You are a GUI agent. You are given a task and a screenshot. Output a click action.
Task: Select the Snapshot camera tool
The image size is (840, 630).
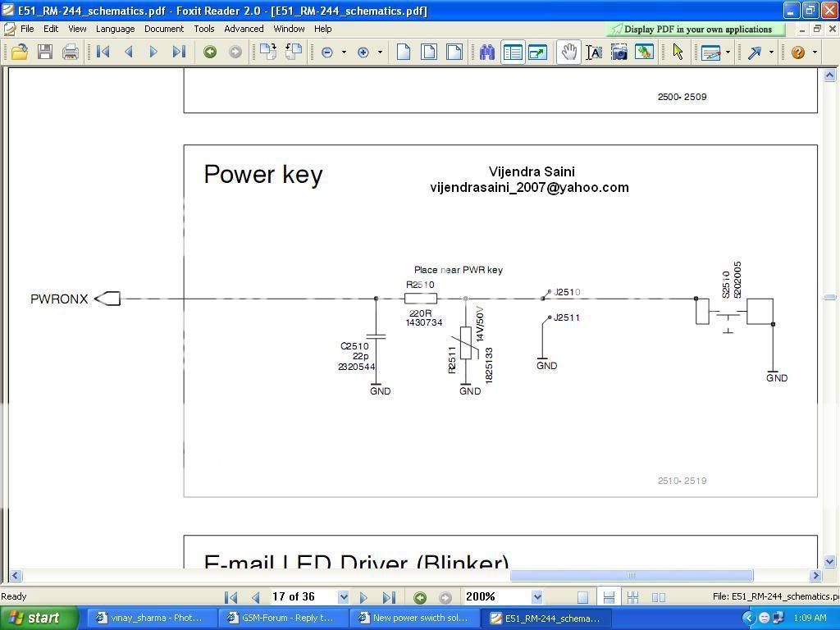pos(619,52)
